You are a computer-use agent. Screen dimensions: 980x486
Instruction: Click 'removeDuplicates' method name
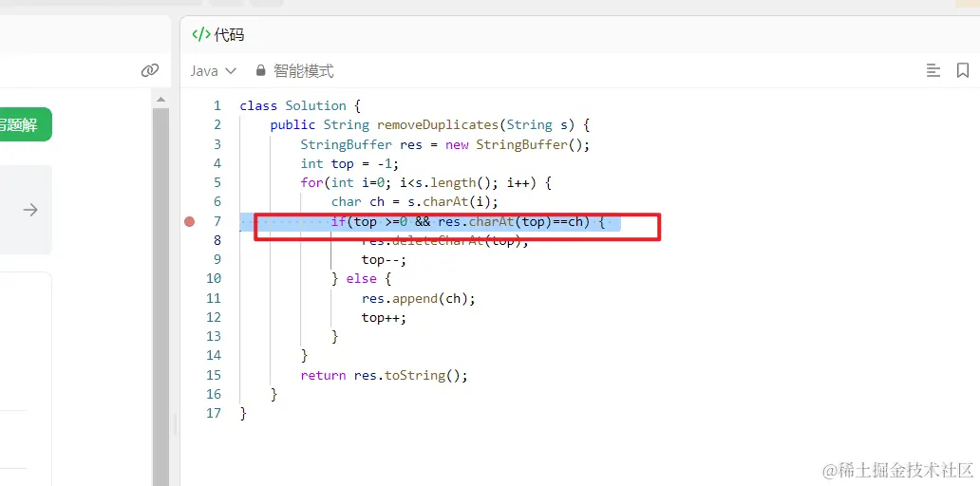coord(438,125)
